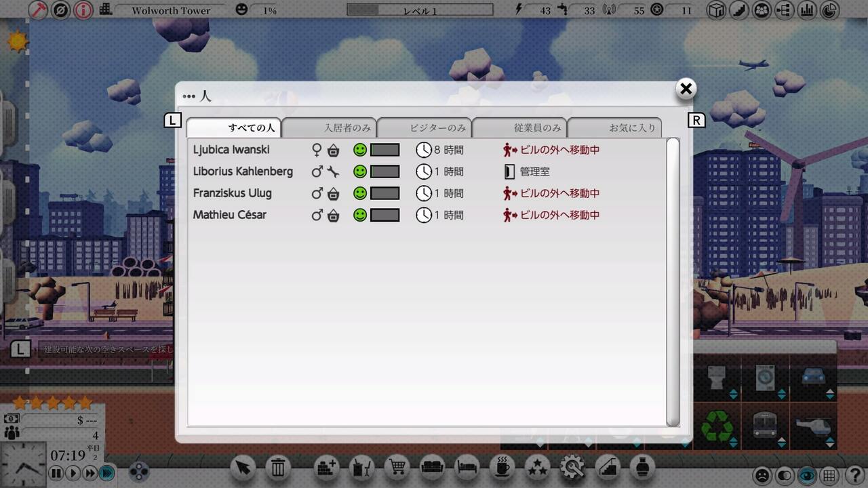Viewport: 868px width, 488px height.
Task: Open the shopping cart build category
Action: coord(397,468)
